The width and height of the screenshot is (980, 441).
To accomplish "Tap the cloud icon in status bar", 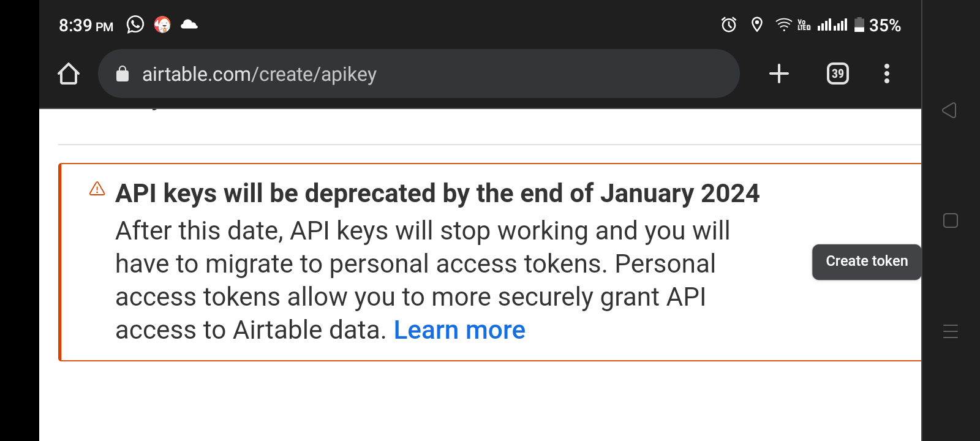I will pos(189,24).
